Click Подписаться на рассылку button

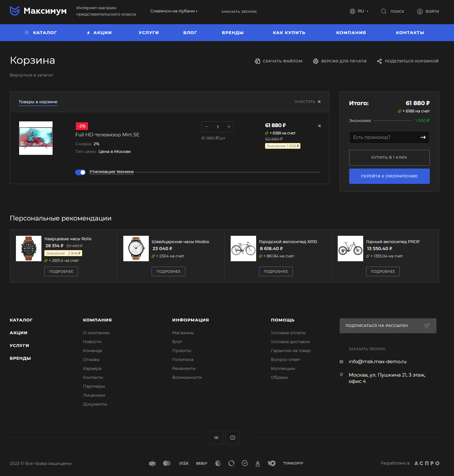pyautogui.click(x=388, y=326)
